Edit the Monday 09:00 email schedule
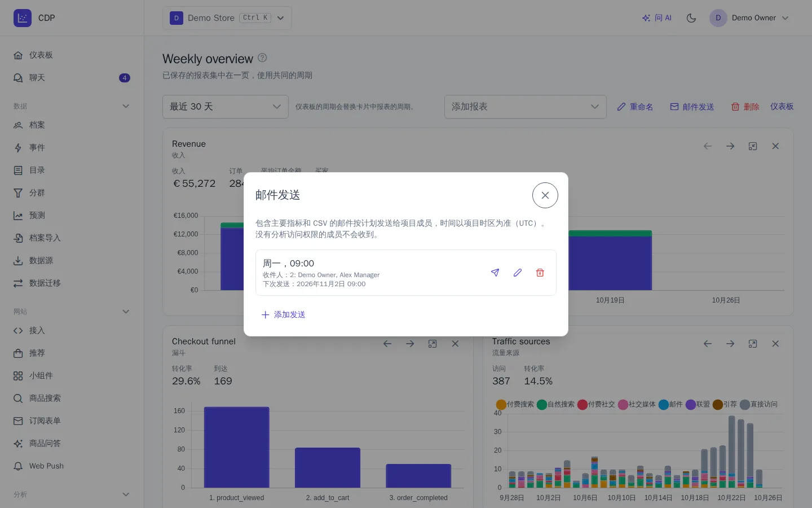812x508 pixels. 518,273
